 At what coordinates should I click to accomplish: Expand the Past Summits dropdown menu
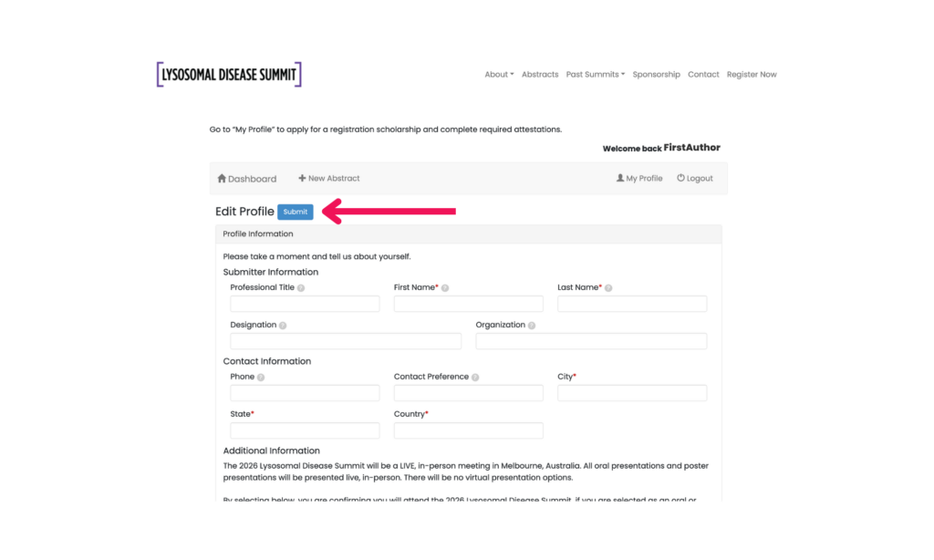pyautogui.click(x=595, y=75)
